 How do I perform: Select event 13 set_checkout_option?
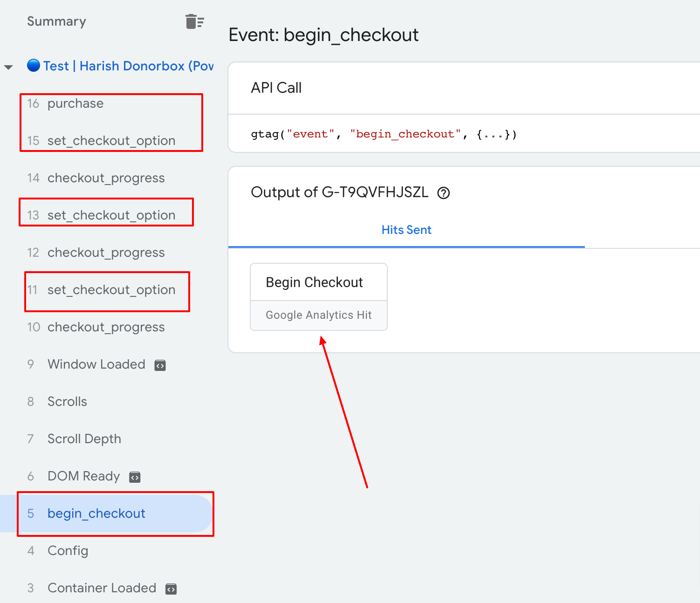point(111,215)
